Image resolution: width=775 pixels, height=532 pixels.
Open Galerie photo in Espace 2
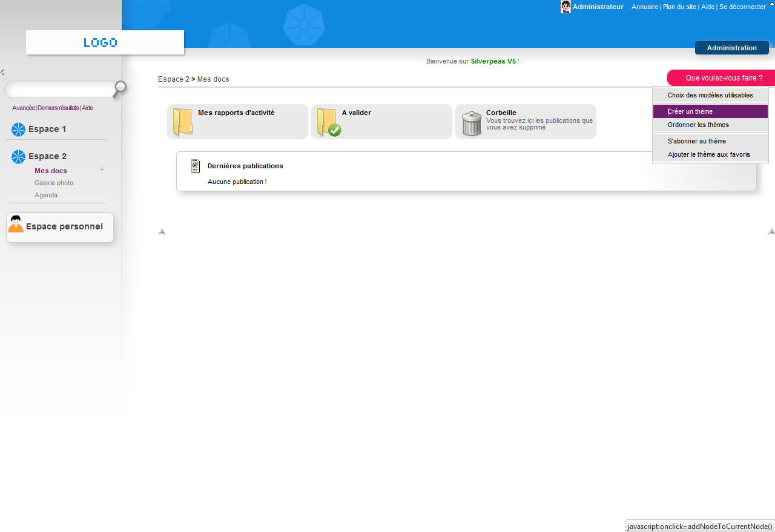pyautogui.click(x=54, y=183)
